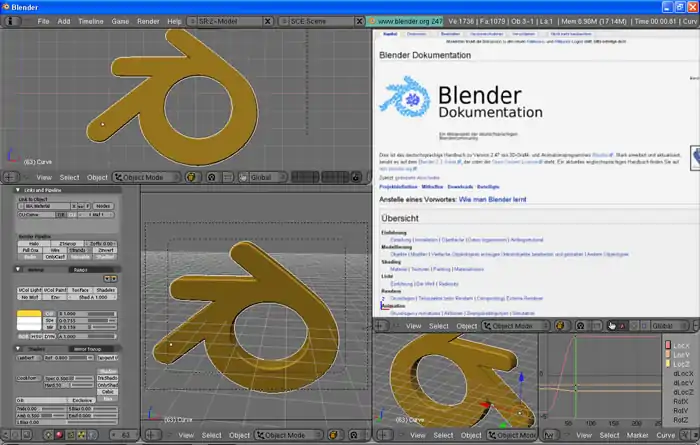Open Object Mode dropdown under documentation page
Image resolution: width=700 pixels, height=445 pixels.
[x=516, y=326]
